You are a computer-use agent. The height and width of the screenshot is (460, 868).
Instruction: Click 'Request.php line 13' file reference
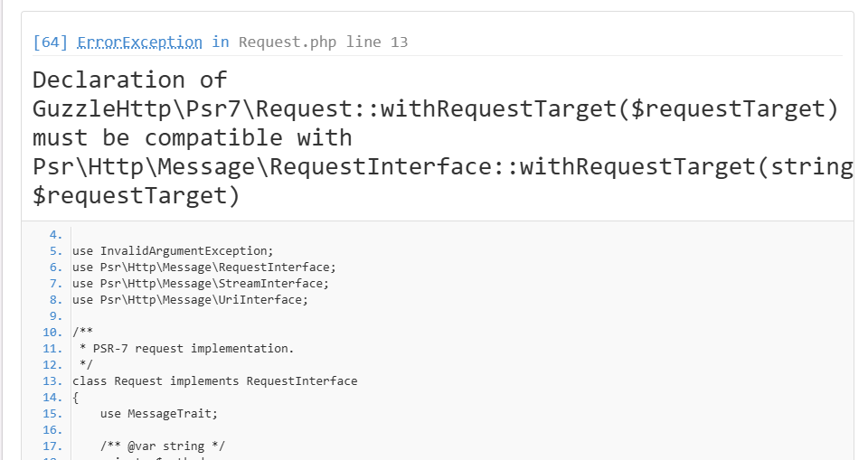click(x=324, y=42)
